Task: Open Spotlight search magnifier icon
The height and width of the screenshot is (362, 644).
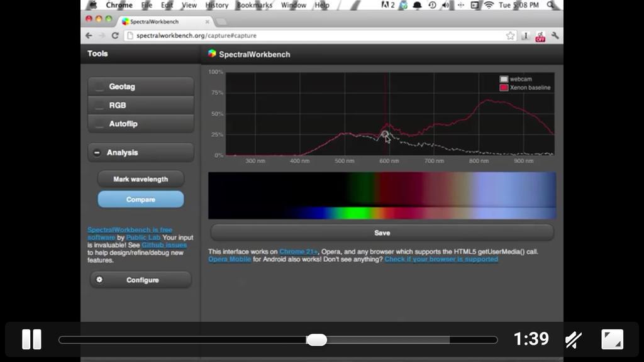Action: 551,5
